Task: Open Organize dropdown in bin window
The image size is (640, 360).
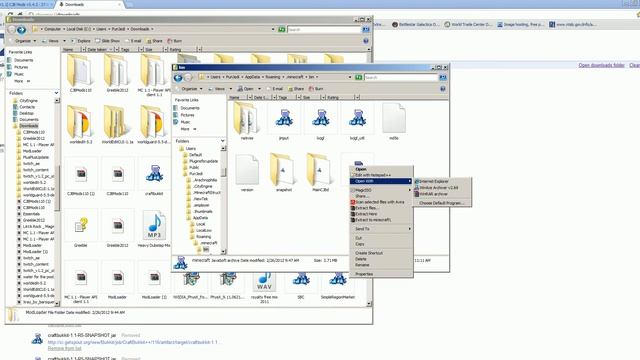Action: [x=189, y=89]
